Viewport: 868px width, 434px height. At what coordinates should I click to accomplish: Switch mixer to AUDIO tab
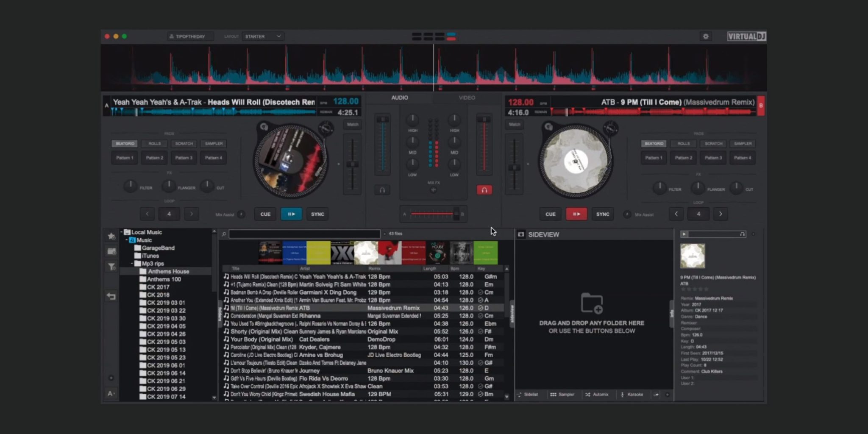(x=400, y=97)
